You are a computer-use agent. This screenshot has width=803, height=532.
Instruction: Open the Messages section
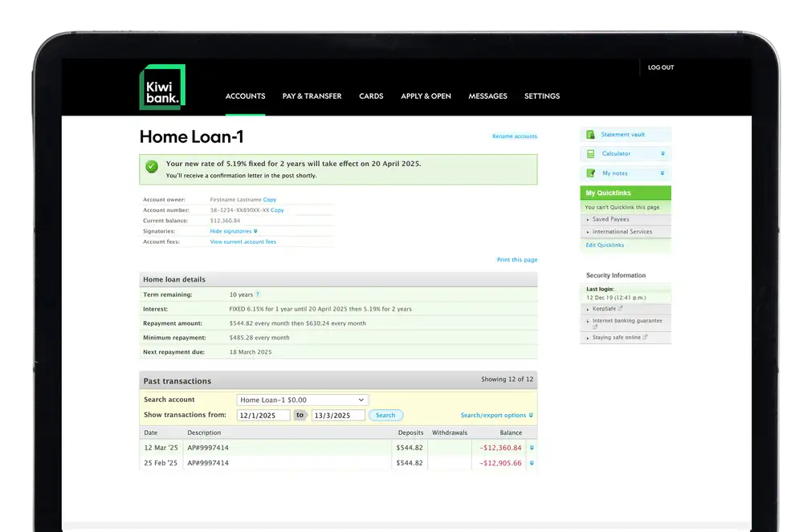coord(487,95)
